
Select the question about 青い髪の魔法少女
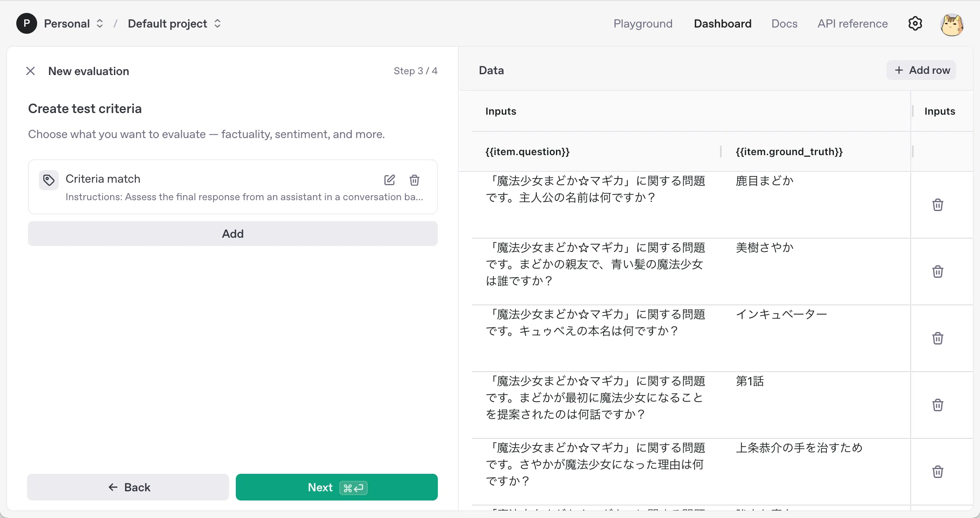(x=595, y=264)
